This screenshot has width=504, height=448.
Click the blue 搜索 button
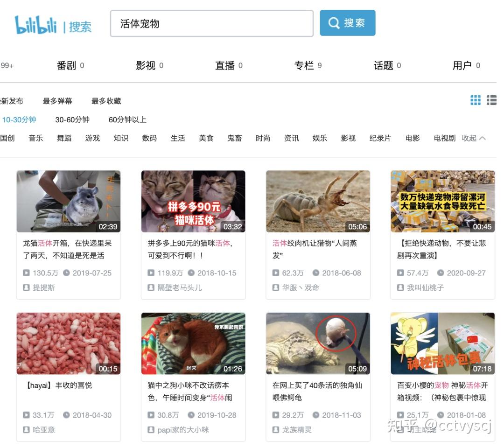tap(348, 23)
